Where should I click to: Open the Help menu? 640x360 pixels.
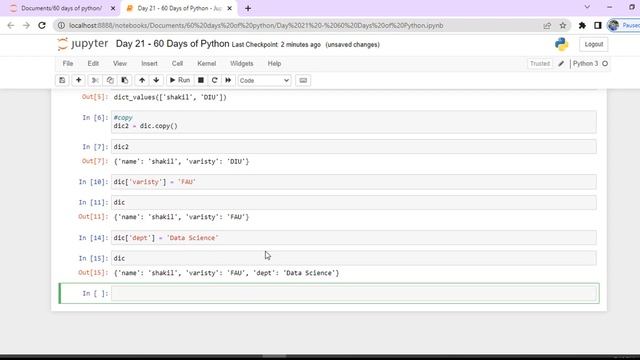[274, 64]
